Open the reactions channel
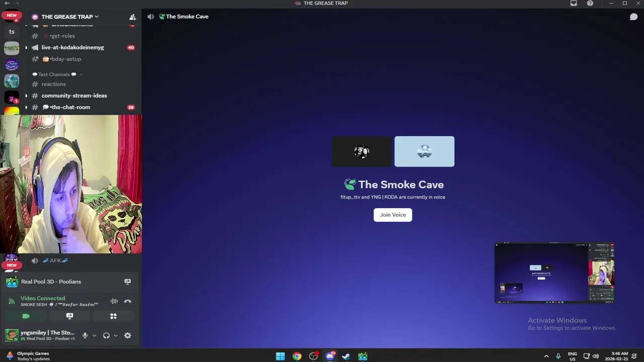Screen dimensions: 644x362 (53, 84)
